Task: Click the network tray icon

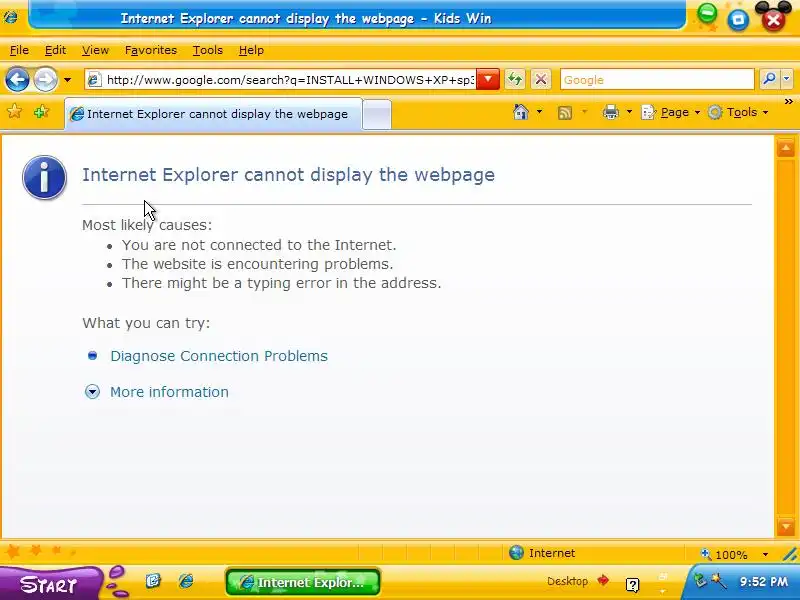Action: [x=700, y=581]
